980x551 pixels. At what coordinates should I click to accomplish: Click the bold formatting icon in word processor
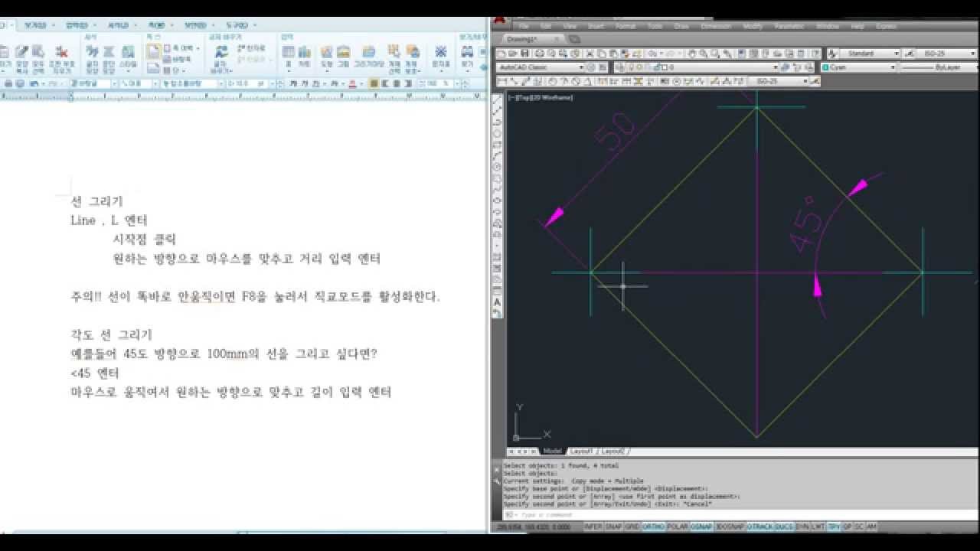pyautogui.click(x=293, y=83)
